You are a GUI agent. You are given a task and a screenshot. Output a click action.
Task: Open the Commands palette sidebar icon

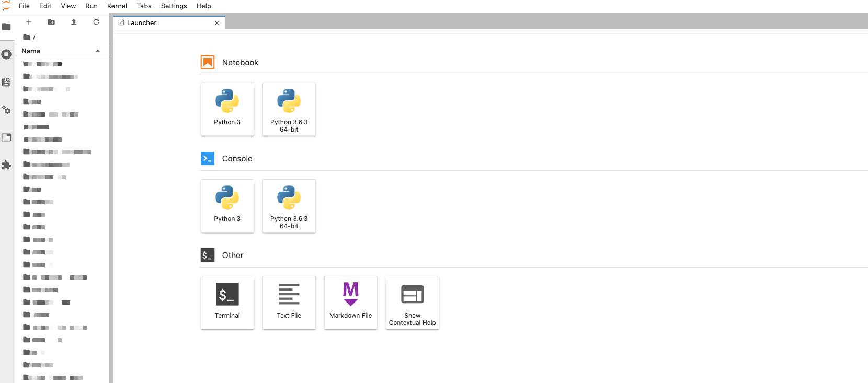[x=6, y=82]
